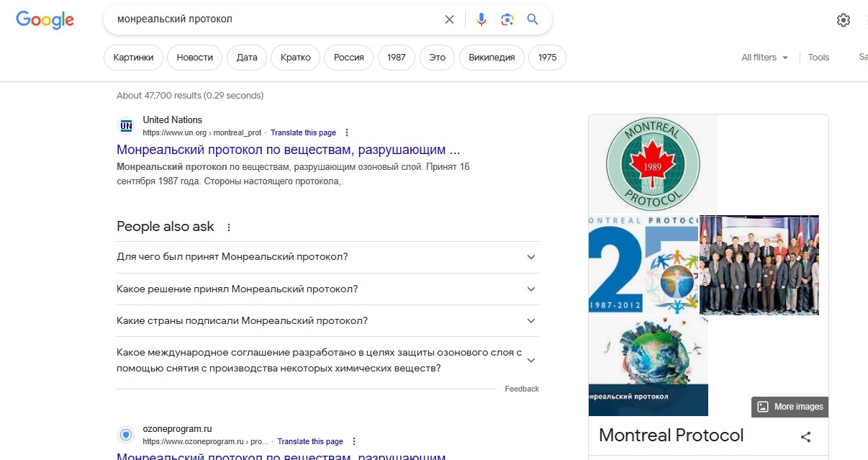Screen dimensions: 868x460
Task: Select the Кратко filter chip
Action: pyautogui.click(x=296, y=58)
